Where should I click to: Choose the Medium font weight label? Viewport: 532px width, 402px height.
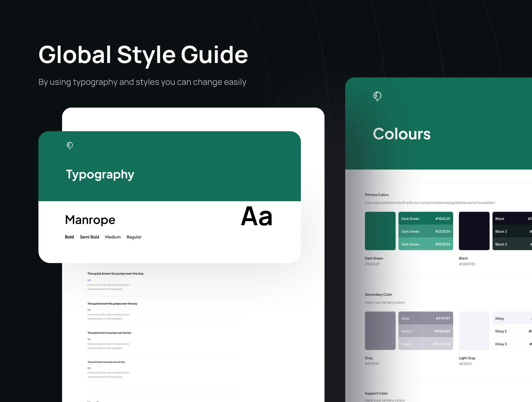[x=113, y=237]
